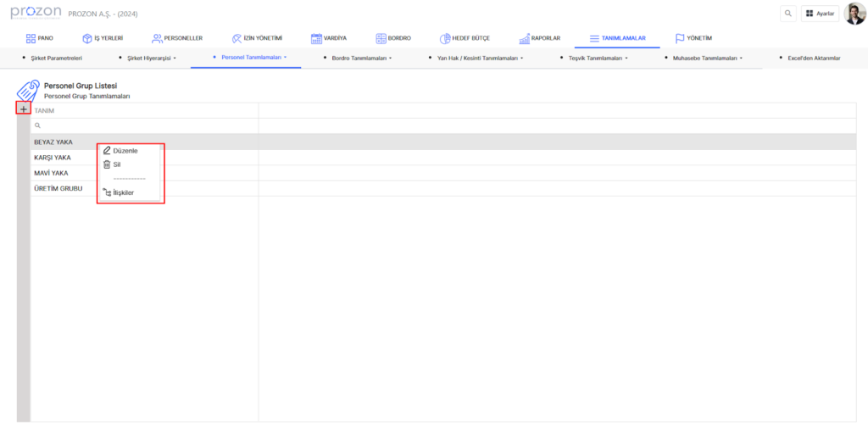This screenshot has height=429, width=868.
Task: Select Düzenle in the context menu
Action: click(125, 150)
